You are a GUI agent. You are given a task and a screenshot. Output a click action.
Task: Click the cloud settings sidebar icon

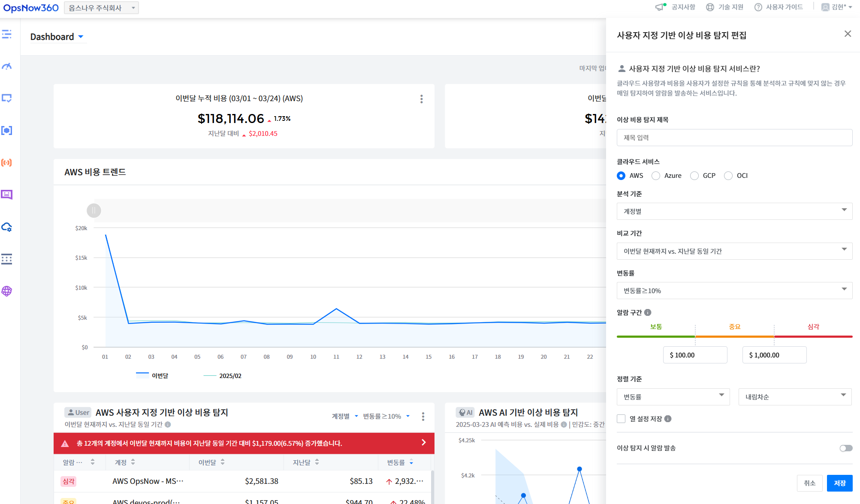coord(6,227)
